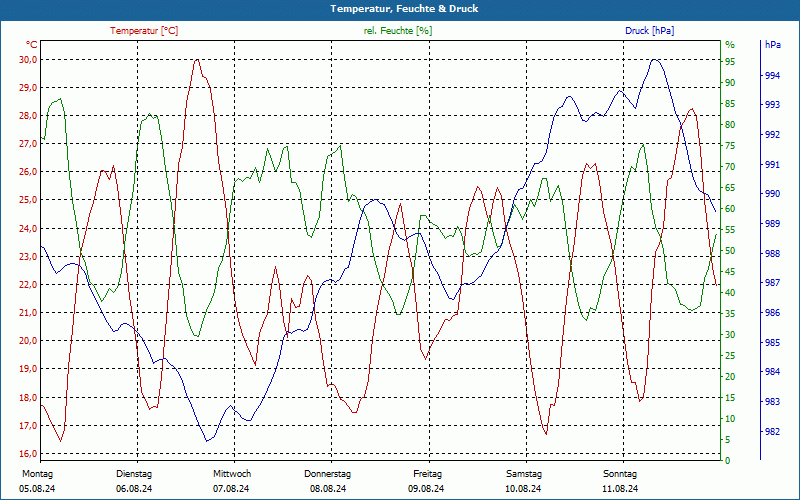800x500 pixels.
Task: Click the '45' humidity axis value
Action: pyautogui.click(x=730, y=272)
